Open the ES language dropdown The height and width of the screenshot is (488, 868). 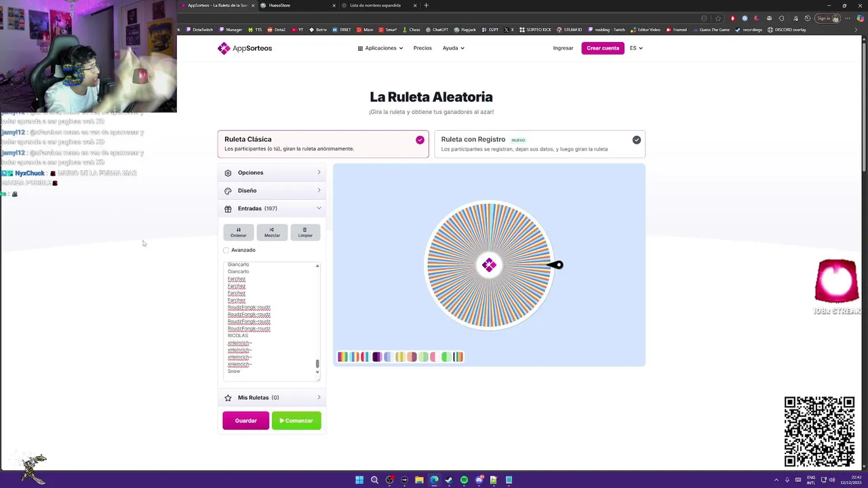pos(636,48)
